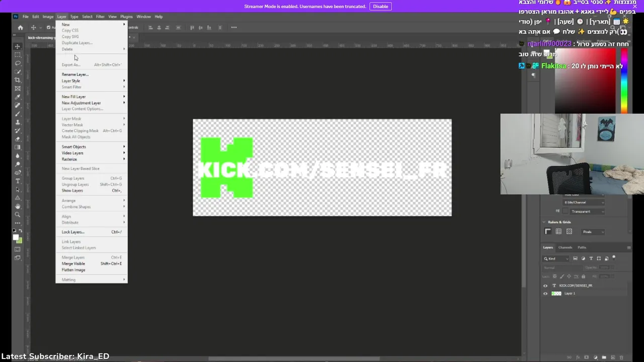Select the Move tool in the toolbar
The image size is (644, 362).
18,46
